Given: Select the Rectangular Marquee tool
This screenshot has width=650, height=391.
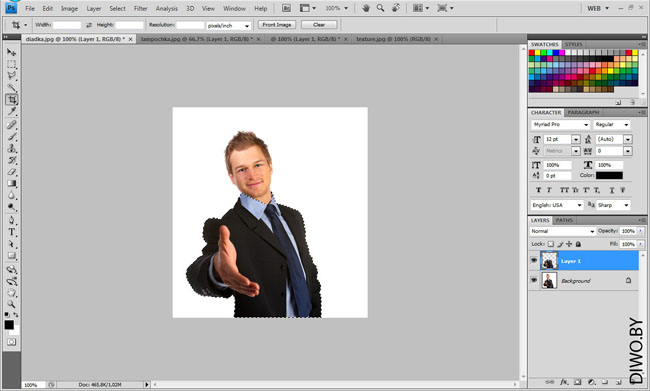Looking at the screenshot, I should pyautogui.click(x=12, y=64).
